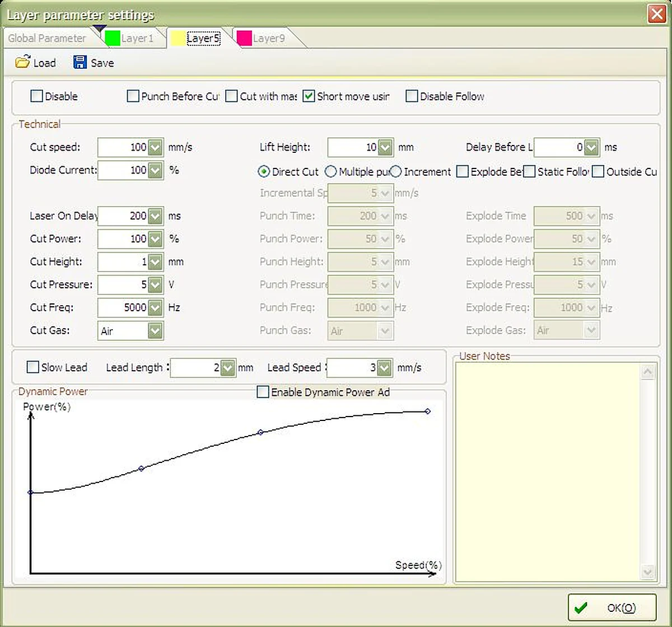The width and height of the screenshot is (672, 627).
Task: Click into the Lift Height value field
Action: coord(353,147)
